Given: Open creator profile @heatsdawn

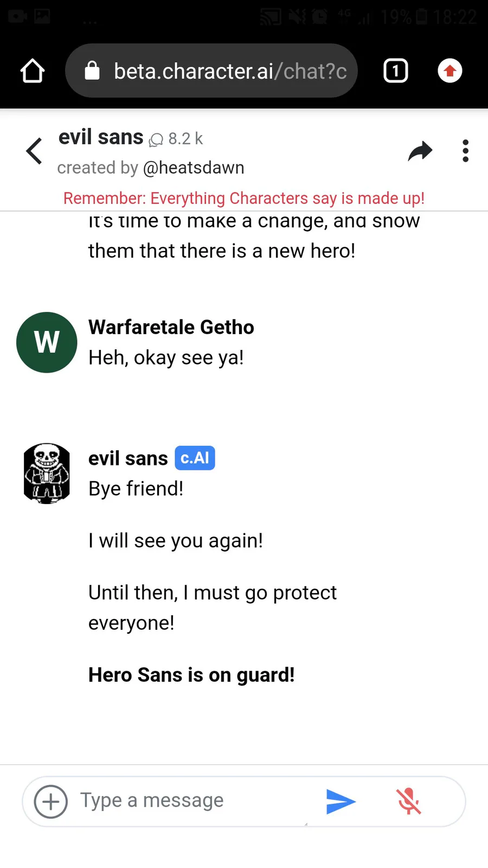Looking at the screenshot, I should pyautogui.click(x=194, y=168).
